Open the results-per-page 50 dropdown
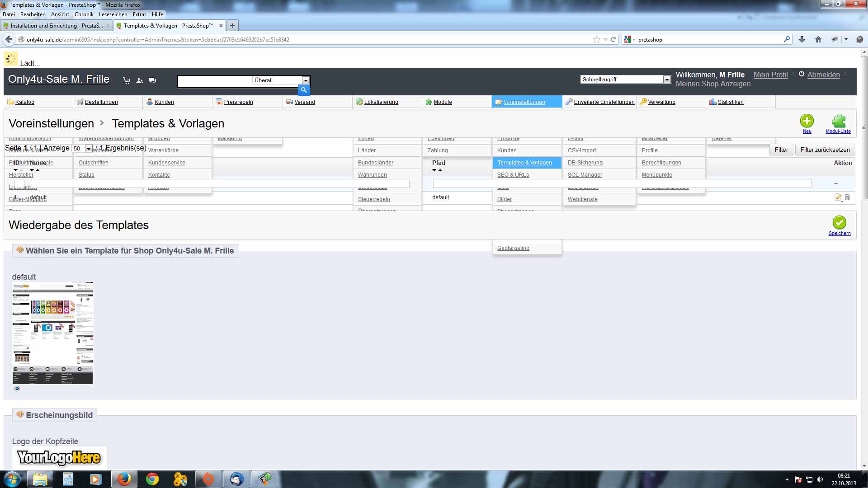868x488 pixels. pos(88,149)
